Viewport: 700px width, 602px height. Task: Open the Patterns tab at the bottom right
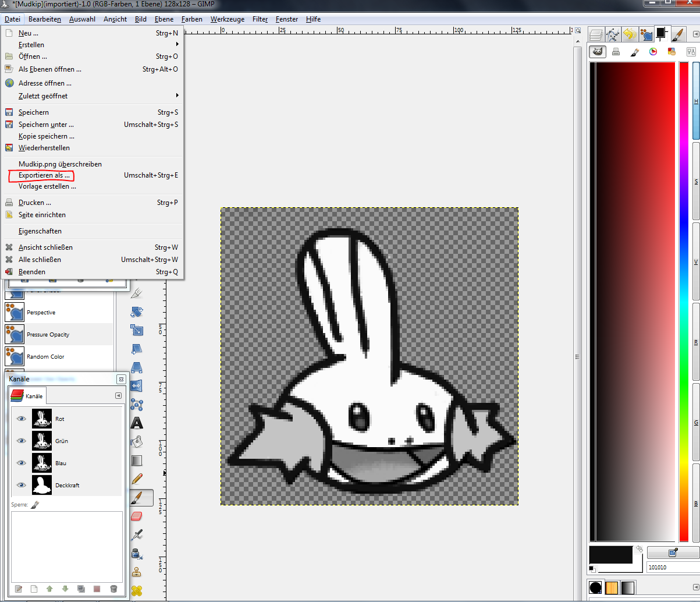coord(612,588)
